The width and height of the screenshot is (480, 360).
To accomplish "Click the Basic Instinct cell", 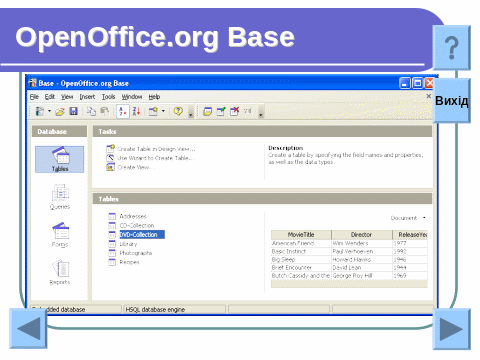I will click(x=301, y=251).
